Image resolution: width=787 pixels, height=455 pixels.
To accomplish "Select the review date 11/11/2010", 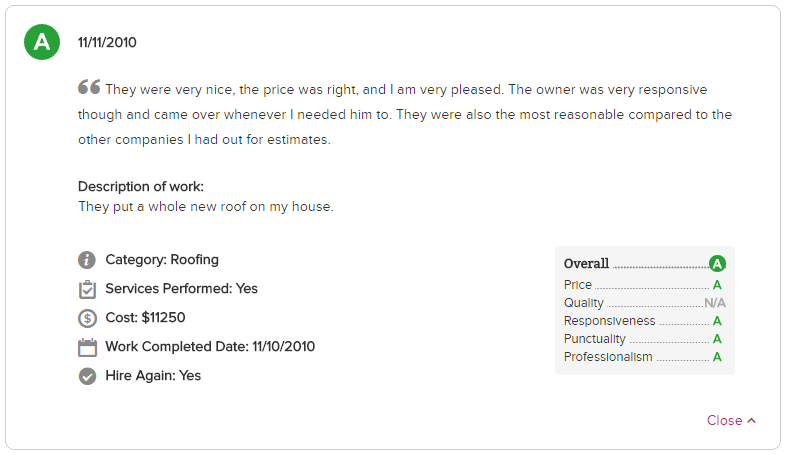I will tap(107, 42).
